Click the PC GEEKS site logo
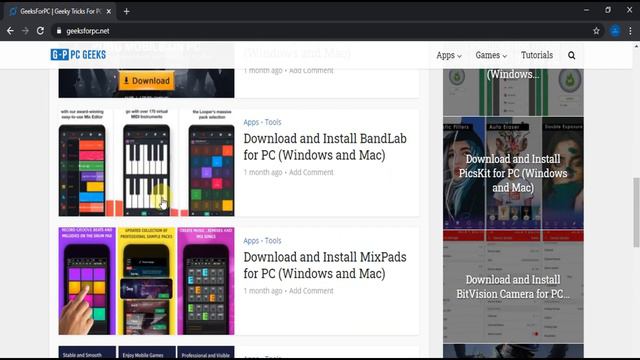Viewport: 640px width, 360px height. coord(78,54)
